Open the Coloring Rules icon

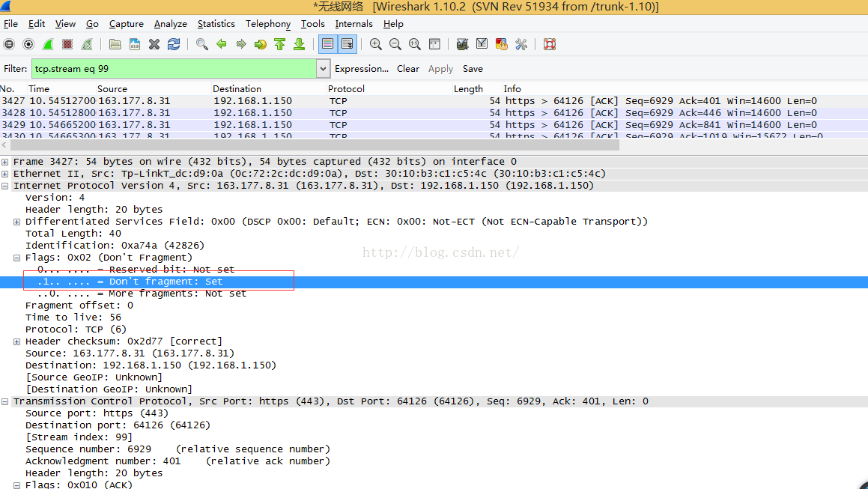click(x=500, y=44)
